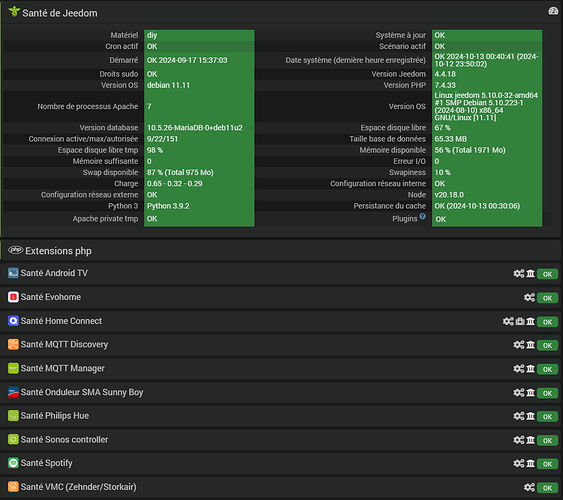Viewport: 563px width, 500px height.
Task: Click the gears icon for Santé MQTT Manager
Action: pyautogui.click(x=518, y=369)
